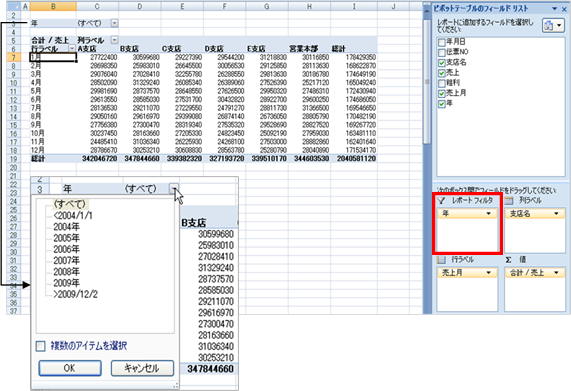Click A支店 total 342046720
The image size is (571, 391).
click(x=99, y=159)
